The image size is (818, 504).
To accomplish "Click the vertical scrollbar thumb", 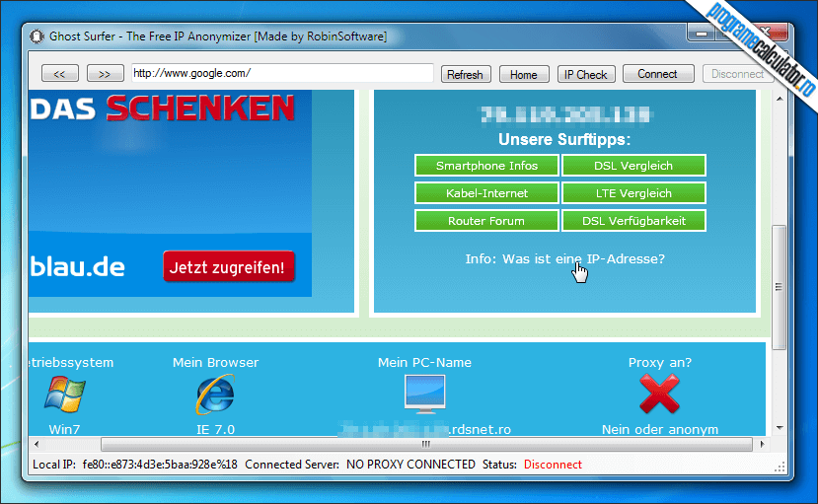I will coord(779,287).
